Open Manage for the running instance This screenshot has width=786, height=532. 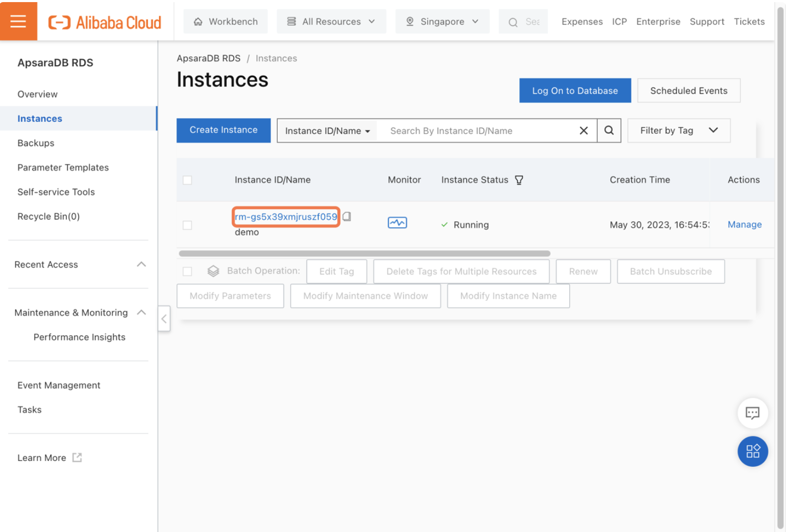744,224
